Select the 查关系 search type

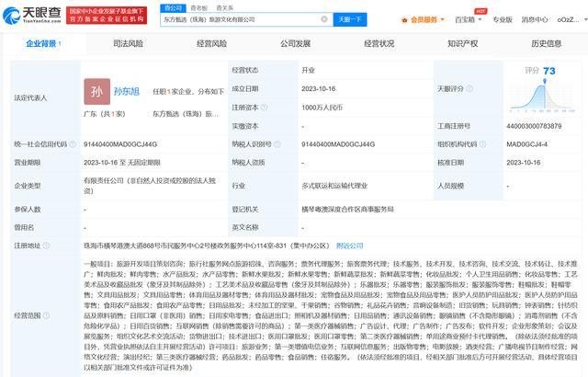click(x=224, y=6)
